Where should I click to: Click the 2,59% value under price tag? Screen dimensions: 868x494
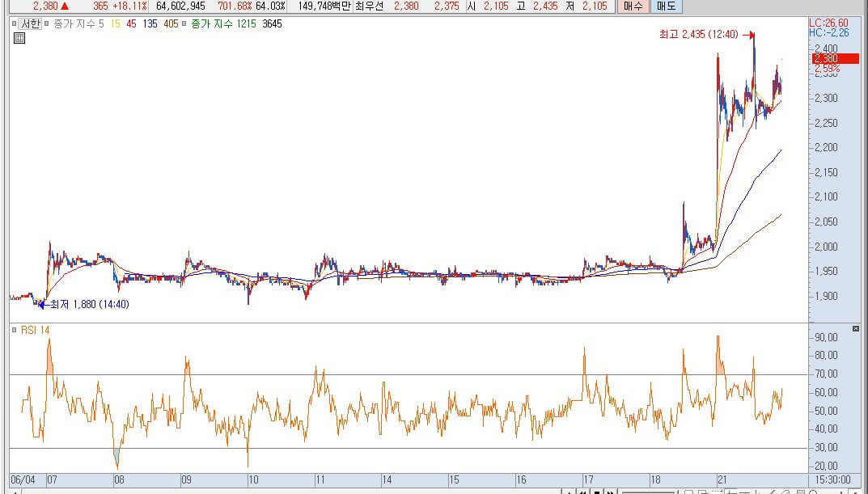[827, 69]
